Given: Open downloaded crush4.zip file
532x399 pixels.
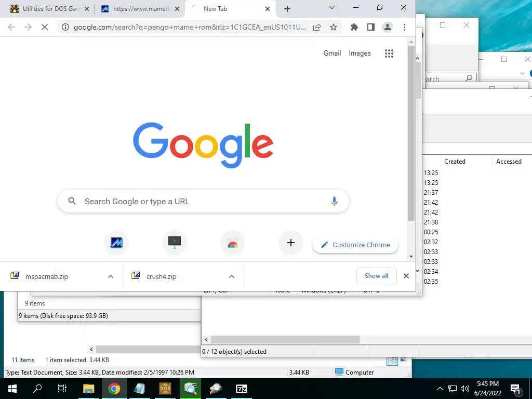Looking at the screenshot, I should [161, 276].
